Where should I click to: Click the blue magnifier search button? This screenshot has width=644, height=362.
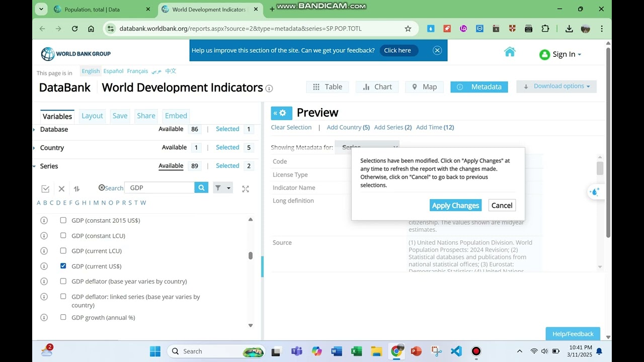point(201,188)
